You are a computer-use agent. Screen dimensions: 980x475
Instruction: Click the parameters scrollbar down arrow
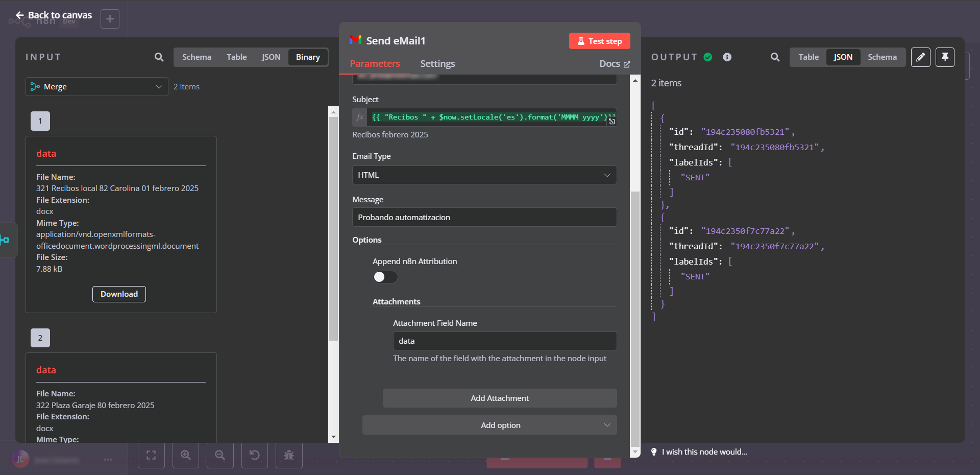[x=635, y=452]
